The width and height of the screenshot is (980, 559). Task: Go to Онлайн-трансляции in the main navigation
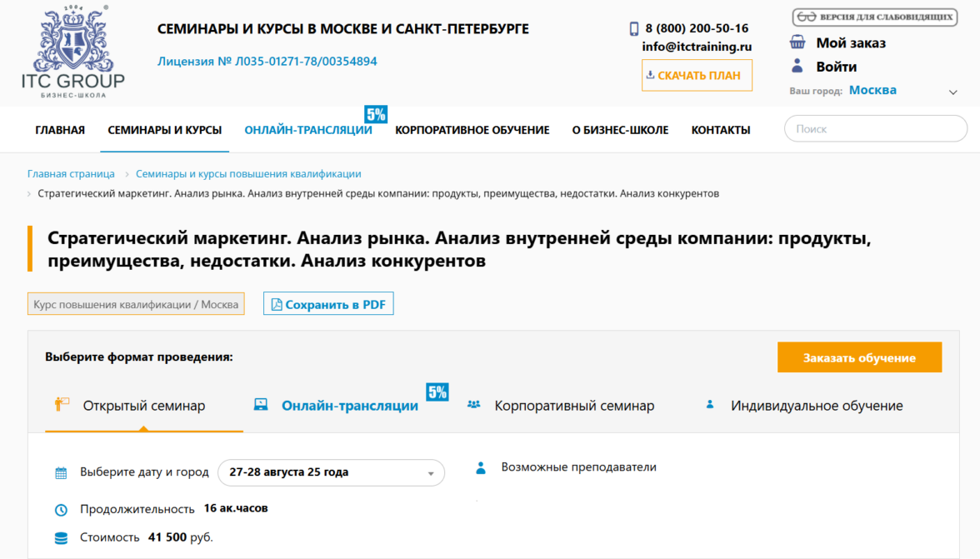tap(308, 130)
